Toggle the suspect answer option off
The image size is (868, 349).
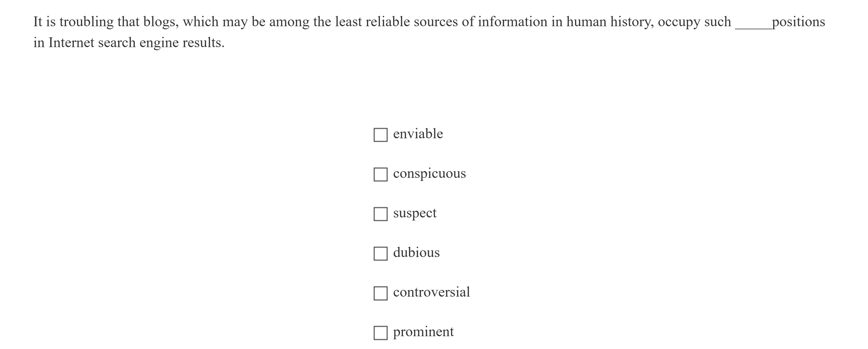point(381,214)
